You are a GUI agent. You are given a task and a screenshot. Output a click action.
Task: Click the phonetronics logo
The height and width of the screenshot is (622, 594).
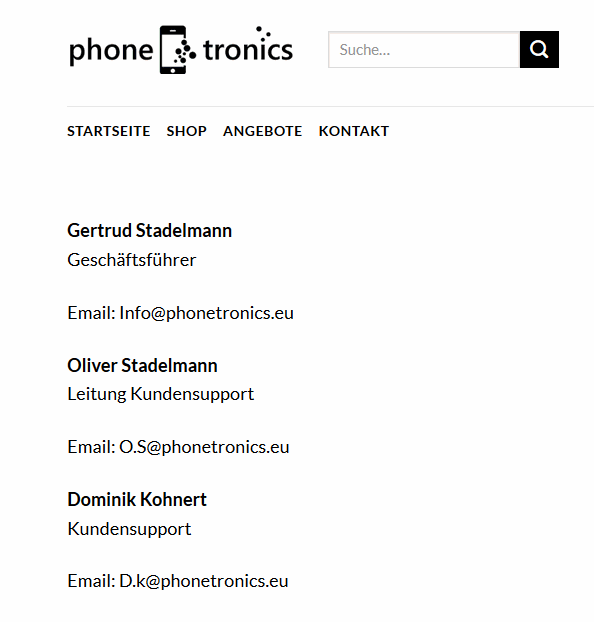coord(181,50)
